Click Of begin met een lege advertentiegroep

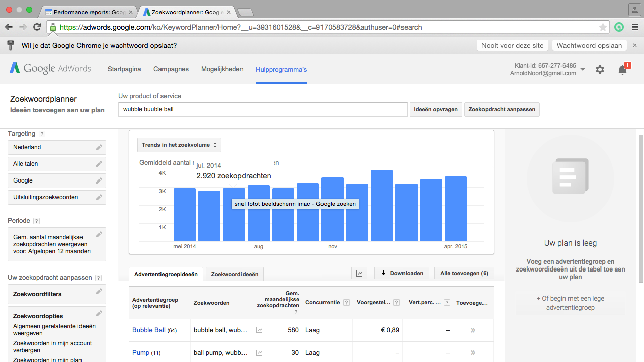pyautogui.click(x=571, y=303)
